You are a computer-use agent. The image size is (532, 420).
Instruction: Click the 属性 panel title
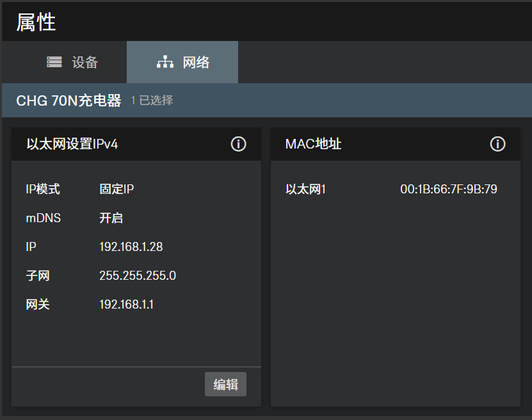36,22
